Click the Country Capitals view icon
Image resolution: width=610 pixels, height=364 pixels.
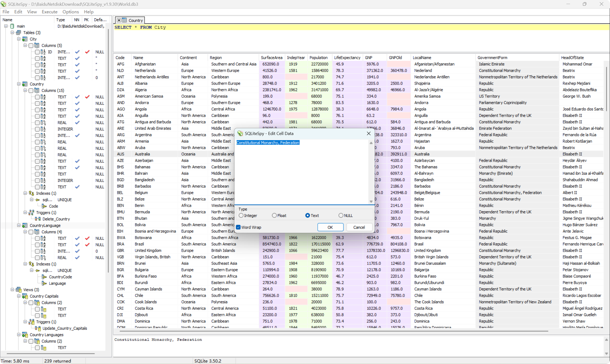(25, 296)
